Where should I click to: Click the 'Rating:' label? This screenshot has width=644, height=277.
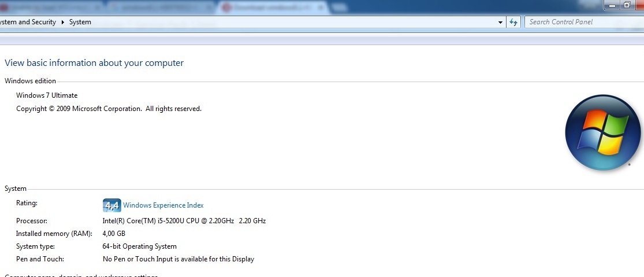(27, 203)
